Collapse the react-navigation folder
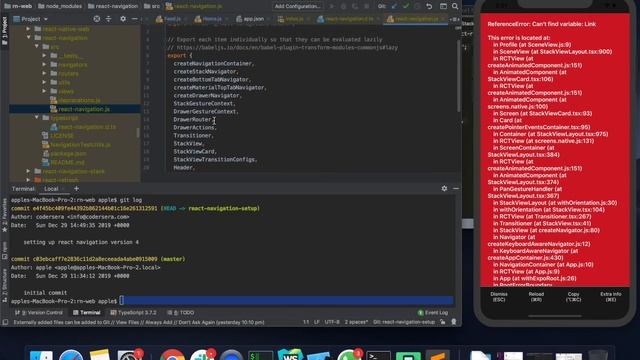 [x=28, y=38]
